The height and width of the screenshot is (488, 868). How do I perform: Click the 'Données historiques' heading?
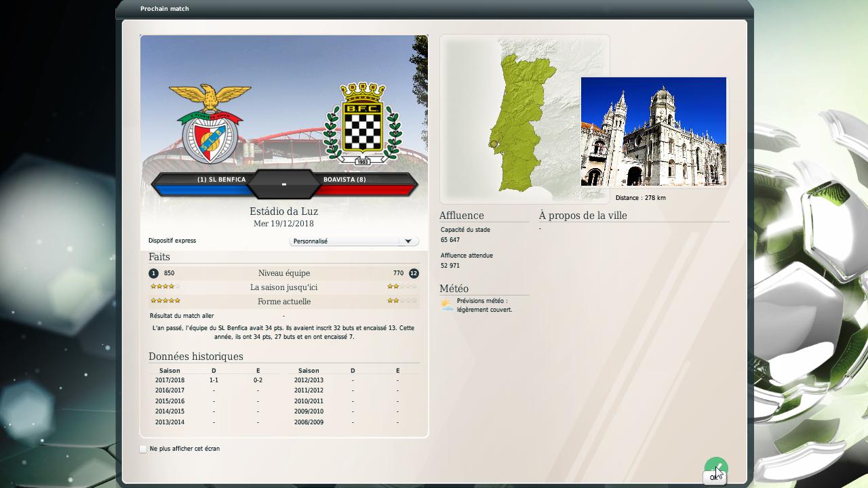(196, 357)
